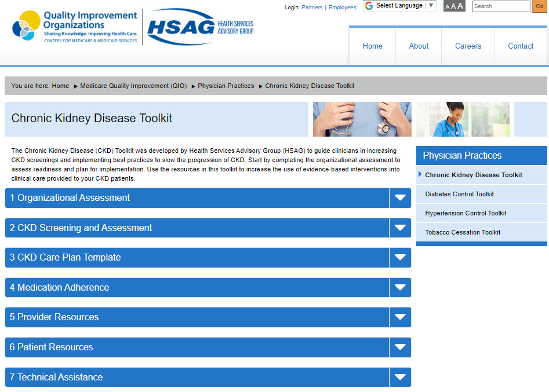This screenshot has height=392, width=549.
Task: Click the Quality Improvement Organizations logo
Action: click(x=75, y=26)
